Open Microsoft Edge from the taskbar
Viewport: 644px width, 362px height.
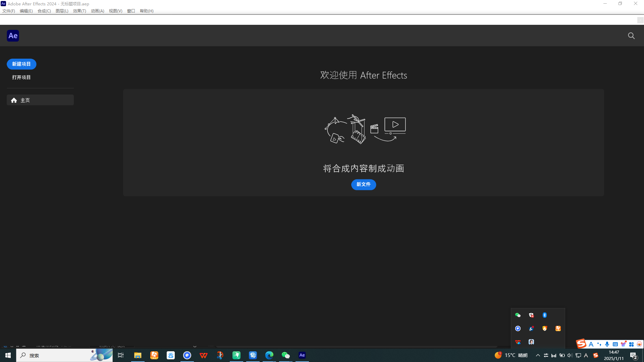[269, 355]
